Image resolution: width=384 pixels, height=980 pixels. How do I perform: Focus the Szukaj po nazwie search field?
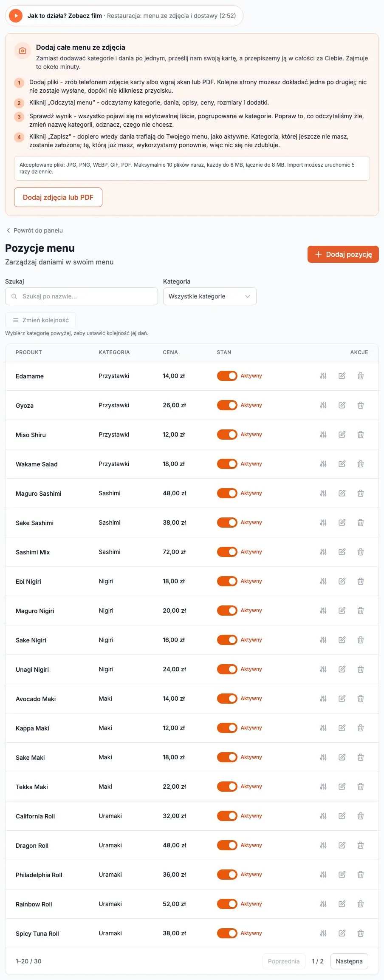click(x=82, y=296)
